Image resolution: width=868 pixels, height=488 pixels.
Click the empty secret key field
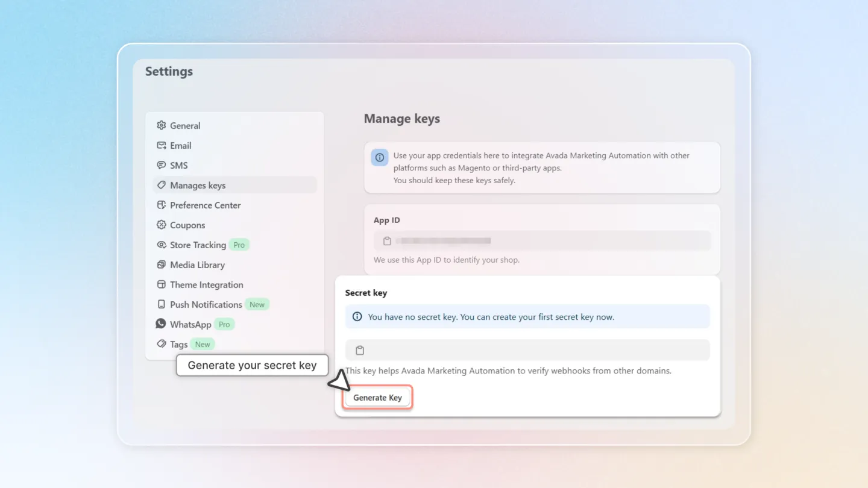(527, 350)
